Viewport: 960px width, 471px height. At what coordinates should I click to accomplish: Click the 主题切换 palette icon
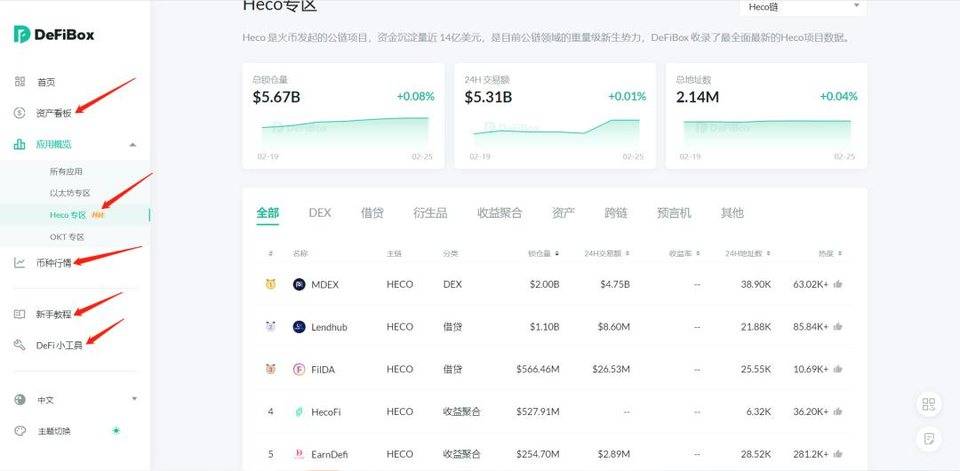(20, 431)
